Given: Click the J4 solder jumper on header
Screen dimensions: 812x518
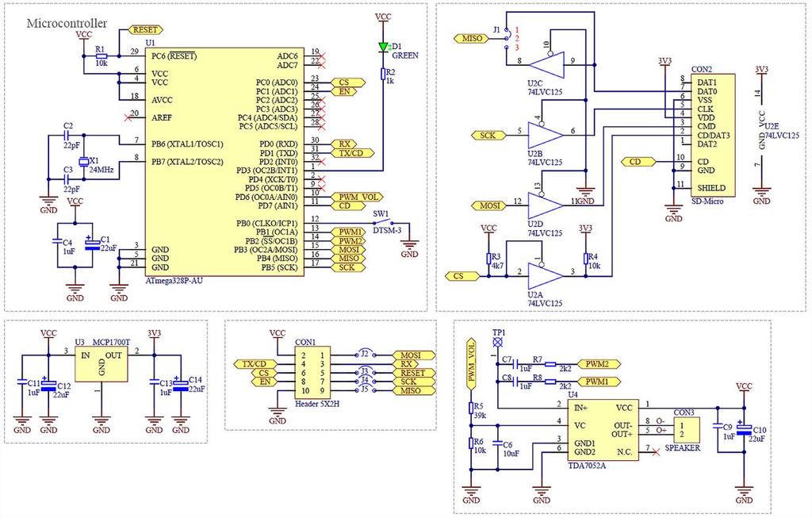Looking at the screenshot, I should click(x=365, y=382).
